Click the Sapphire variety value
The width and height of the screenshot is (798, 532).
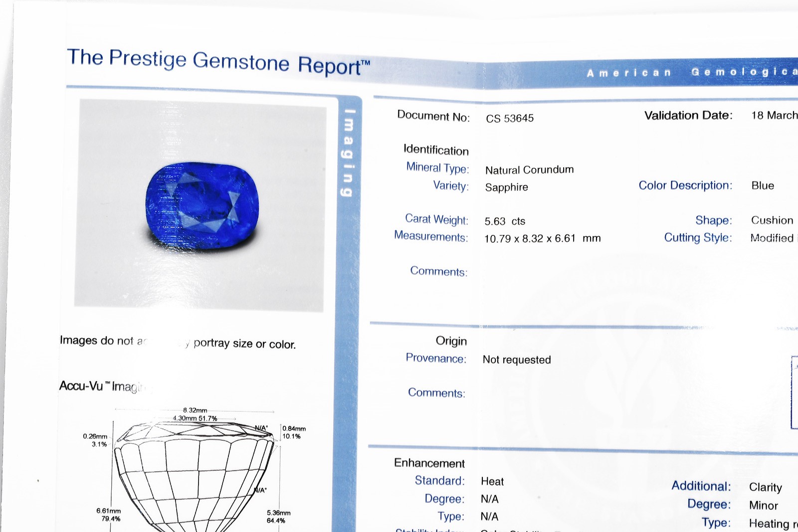click(506, 187)
